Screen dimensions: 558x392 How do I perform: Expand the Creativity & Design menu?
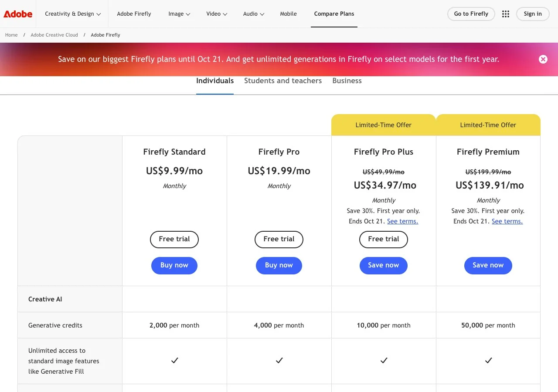(73, 14)
